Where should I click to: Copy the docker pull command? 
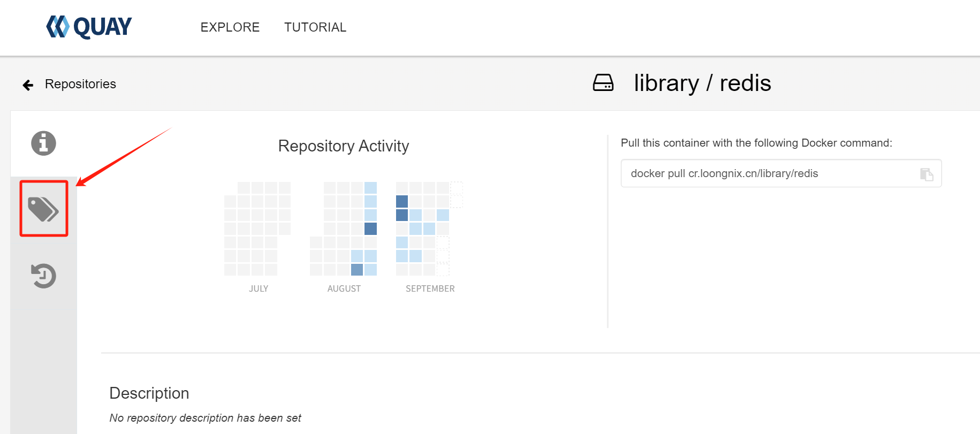coord(926,174)
